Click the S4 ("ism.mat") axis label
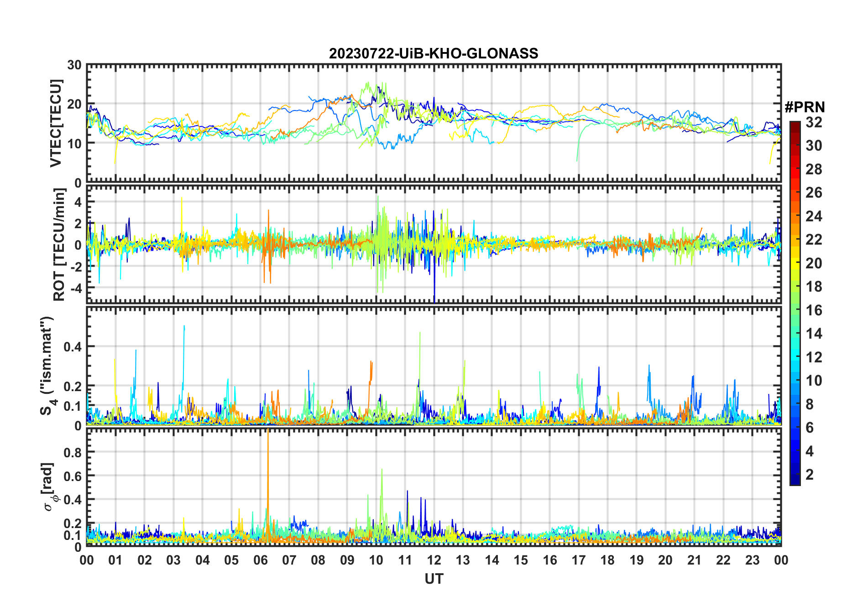This screenshot has width=868, height=607. point(48,366)
